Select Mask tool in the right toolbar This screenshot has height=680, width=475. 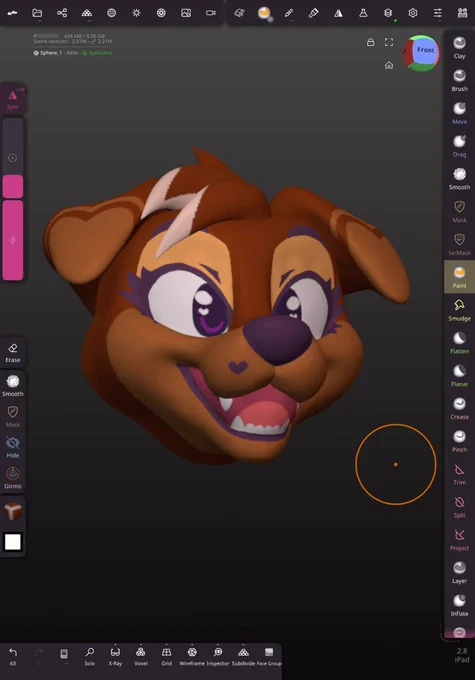(459, 211)
